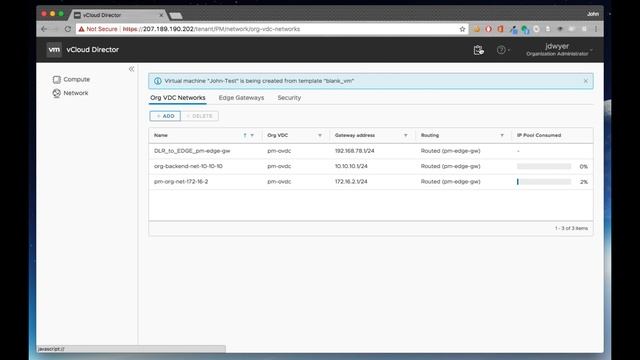Reload the page in the browser
Screen dimensions: 640x360
click(68, 29)
